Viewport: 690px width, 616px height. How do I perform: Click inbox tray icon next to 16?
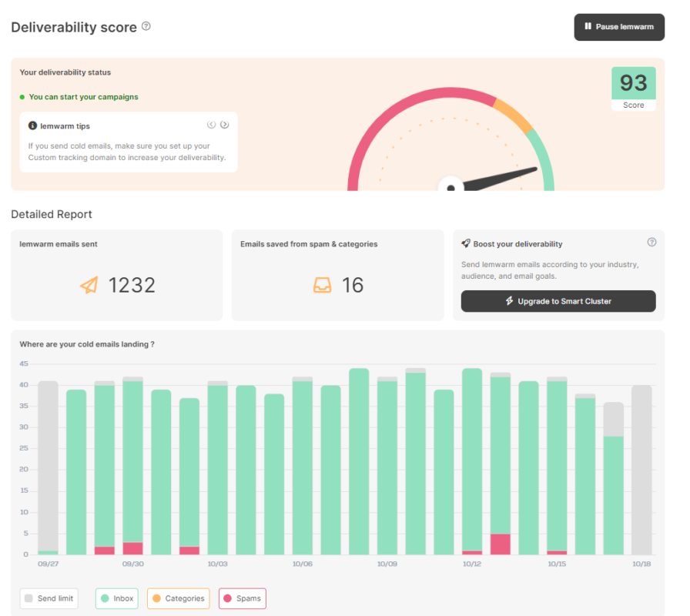click(x=322, y=285)
